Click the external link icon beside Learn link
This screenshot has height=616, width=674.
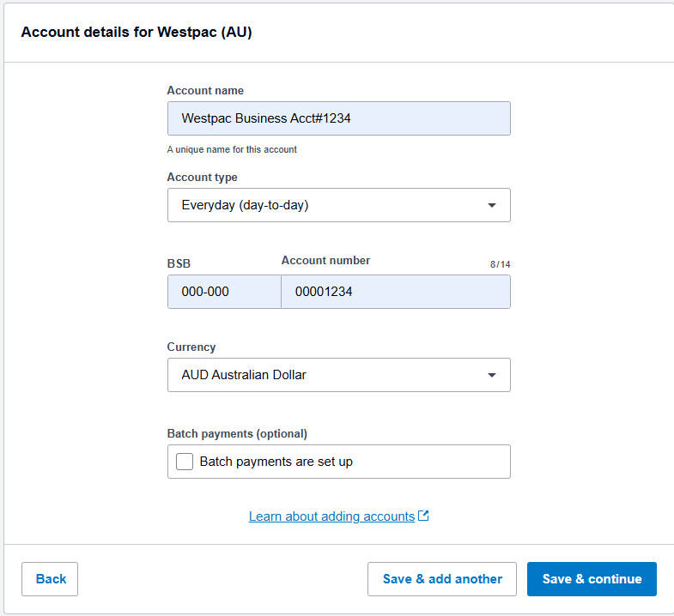tap(423, 516)
